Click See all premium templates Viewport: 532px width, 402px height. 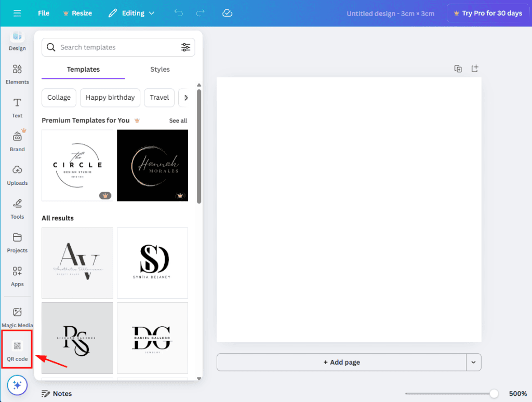point(178,120)
